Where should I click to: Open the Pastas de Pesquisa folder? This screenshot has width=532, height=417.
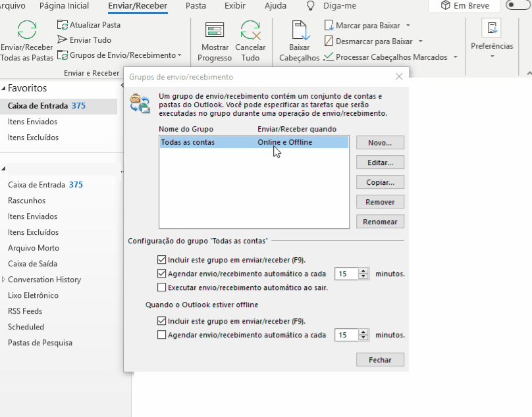tap(40, 343)
